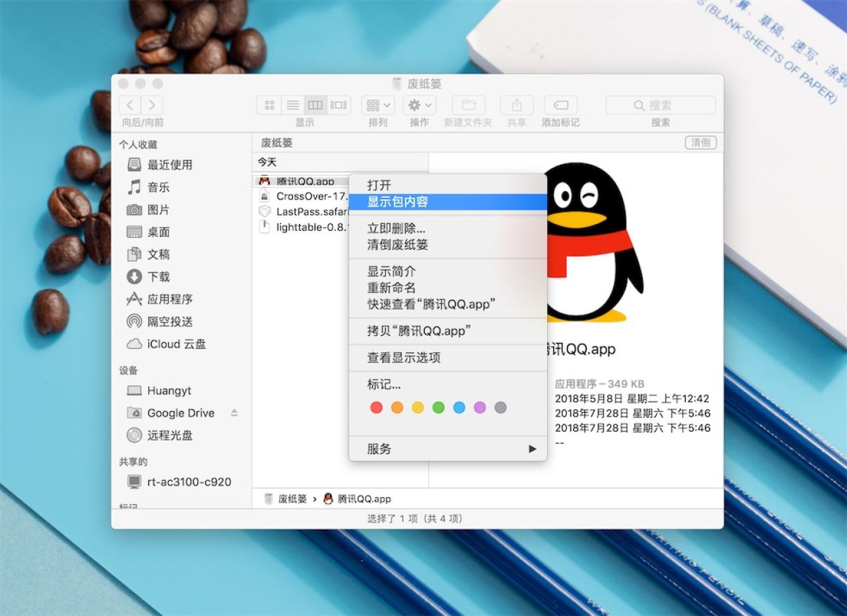Image resolution: width=847 pixels, height=616 pixels.
Task: Switch to icon grid view
Action: pos(269,105)
